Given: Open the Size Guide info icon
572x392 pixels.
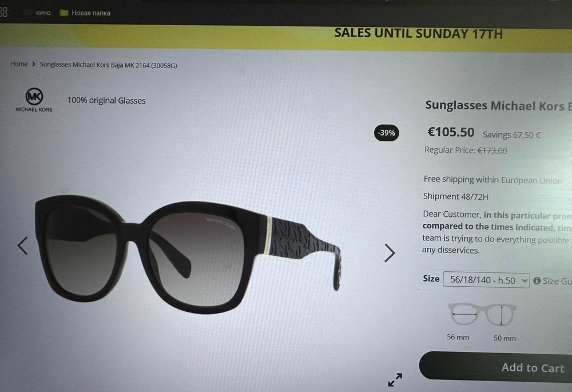Looking at the screenshot, I should click(x=537, y=280).
